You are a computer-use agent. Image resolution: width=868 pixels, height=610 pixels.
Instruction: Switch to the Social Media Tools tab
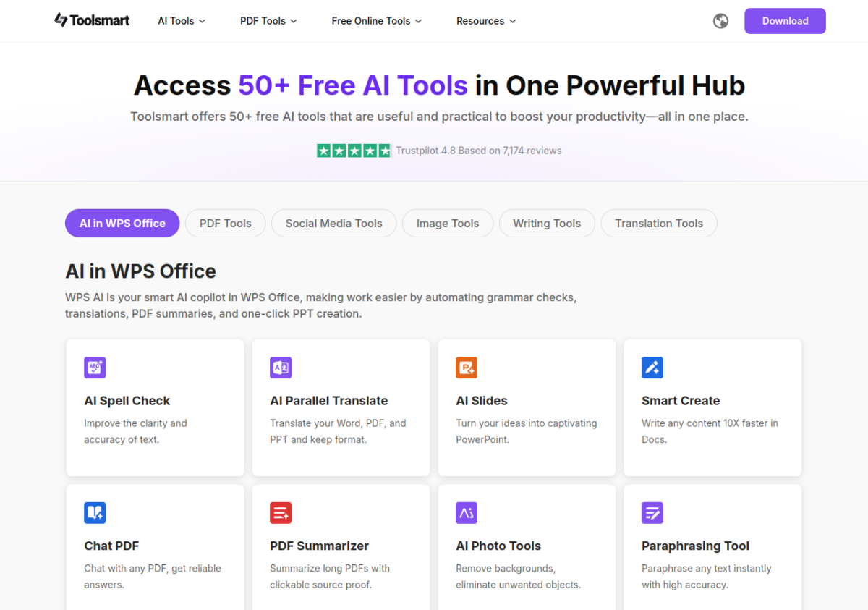pos(333,224)
